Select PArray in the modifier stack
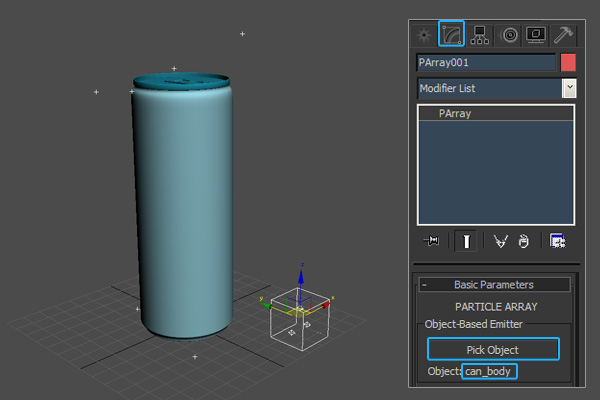The image size is (600, 400). (x=455, y=114)
